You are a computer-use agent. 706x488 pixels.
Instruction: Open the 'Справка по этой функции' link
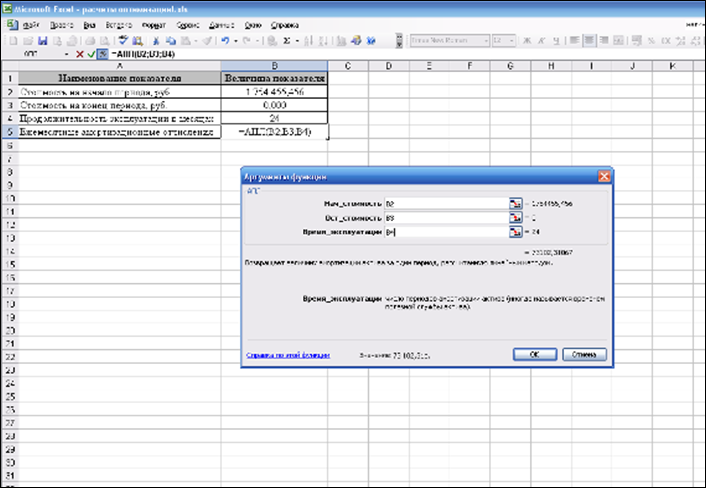[288, 355]
